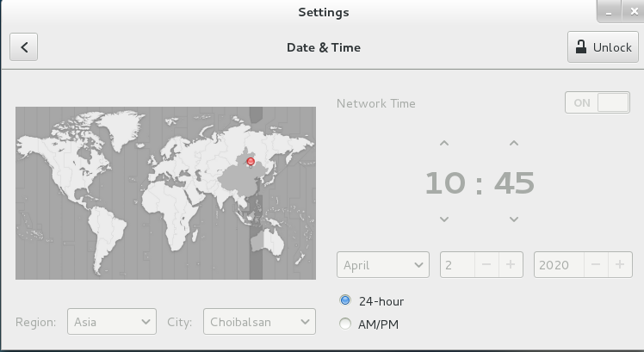Viewport: 644px width, 352px height.
Task: Click Greenland on the time zone map
Action: pyautogui.click(x=121, y=128)
